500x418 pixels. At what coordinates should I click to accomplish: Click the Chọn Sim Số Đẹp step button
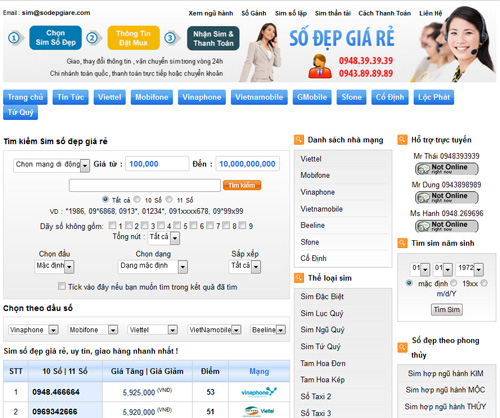(x=56, y=38)
